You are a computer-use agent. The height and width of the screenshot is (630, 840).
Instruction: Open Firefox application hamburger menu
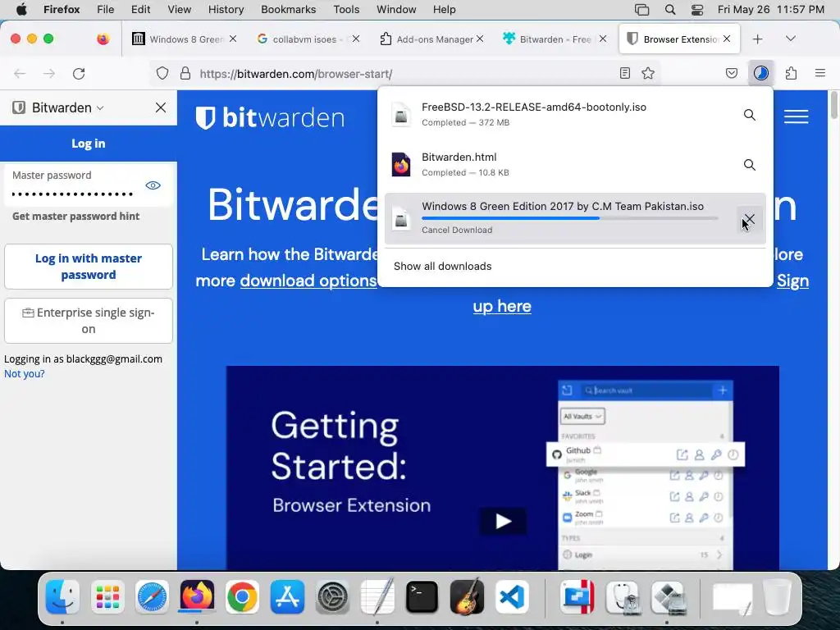pos(820,73)
